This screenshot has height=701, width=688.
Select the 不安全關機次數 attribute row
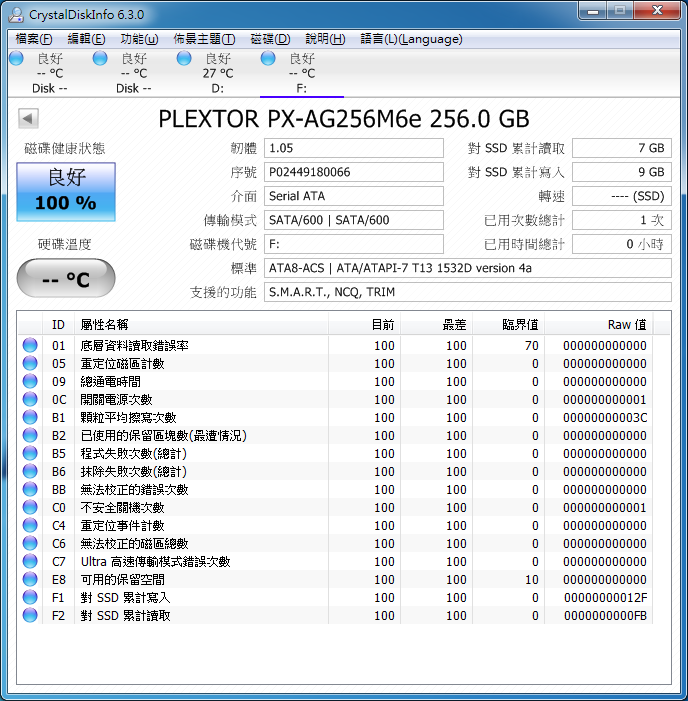tap(335, 507)
